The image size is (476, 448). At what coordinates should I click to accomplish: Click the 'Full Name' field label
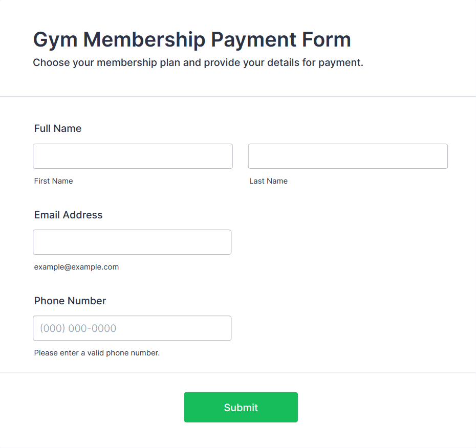tap(58, 128)
